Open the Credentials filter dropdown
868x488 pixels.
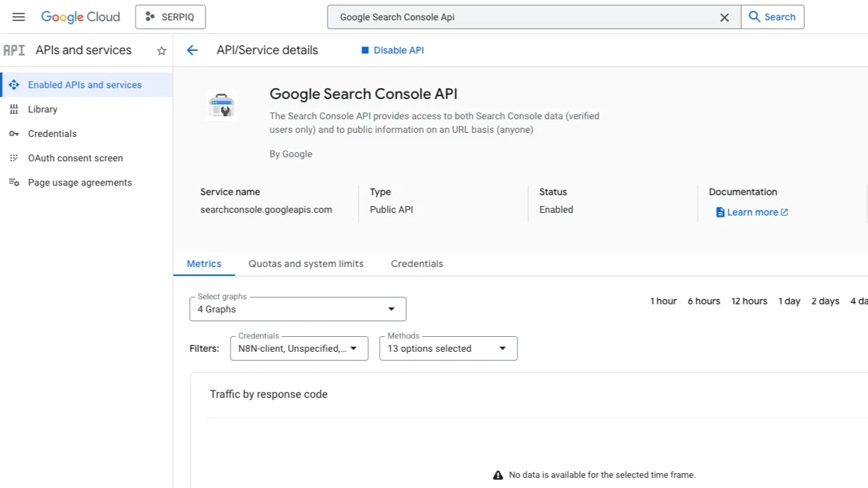[299, 348]
